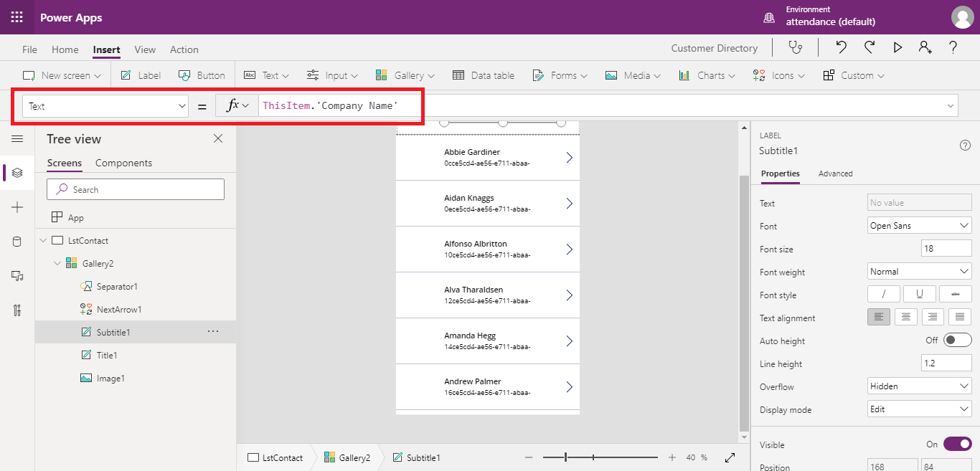The height and width of the screenshot is (471, 980).
Task: Apply underline font style
Action: coord(919,295)
